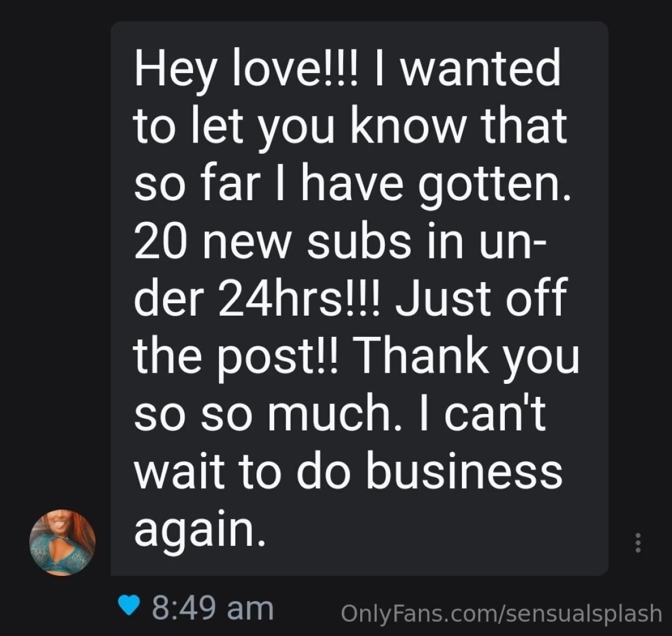The width and height of the screenshot is (672, 636).
Task: Reveal hidden actions for this chat bubble
Action: [637, 542]
